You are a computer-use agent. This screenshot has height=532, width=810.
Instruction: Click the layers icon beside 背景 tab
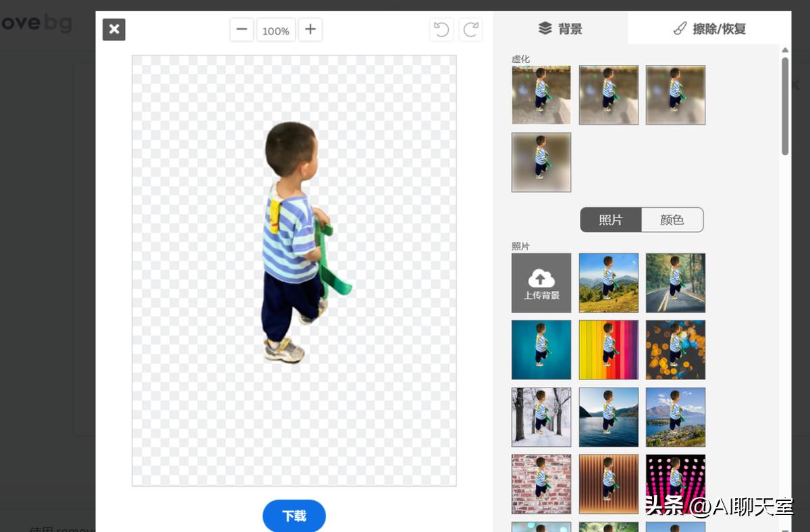(x=544, y=29)
